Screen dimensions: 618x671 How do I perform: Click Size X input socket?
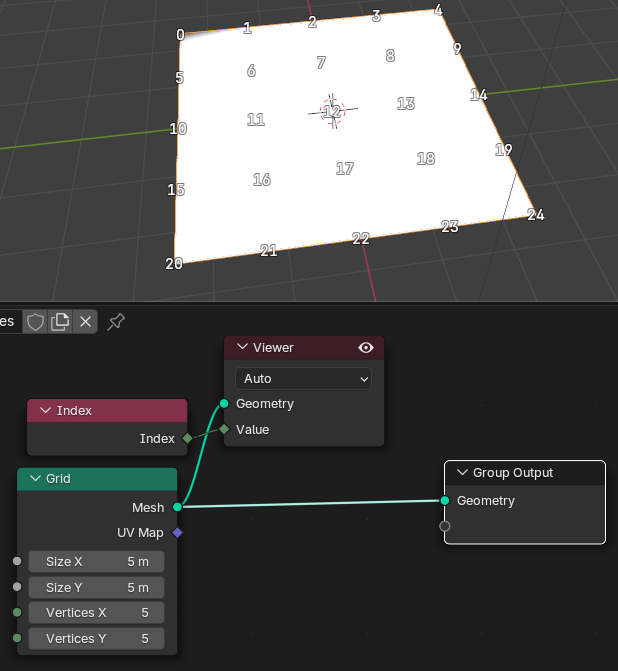tap(17, 561)
